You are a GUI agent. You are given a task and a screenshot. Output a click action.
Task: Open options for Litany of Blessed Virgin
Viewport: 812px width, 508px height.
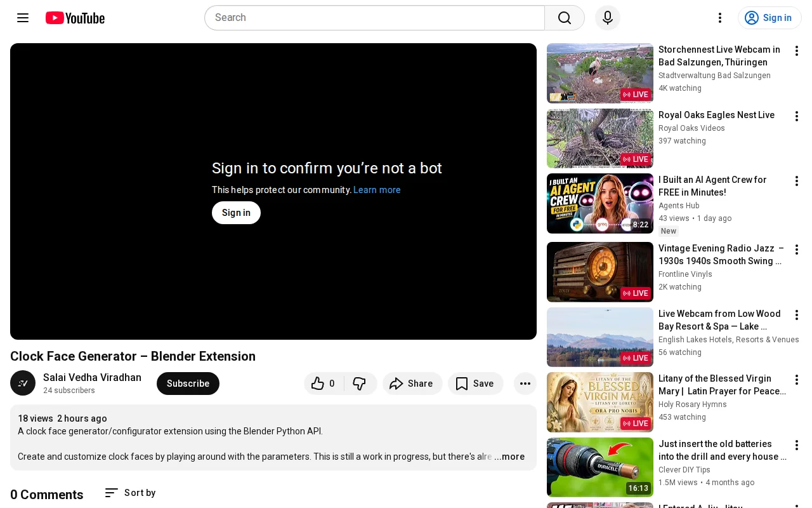(797, 380)
